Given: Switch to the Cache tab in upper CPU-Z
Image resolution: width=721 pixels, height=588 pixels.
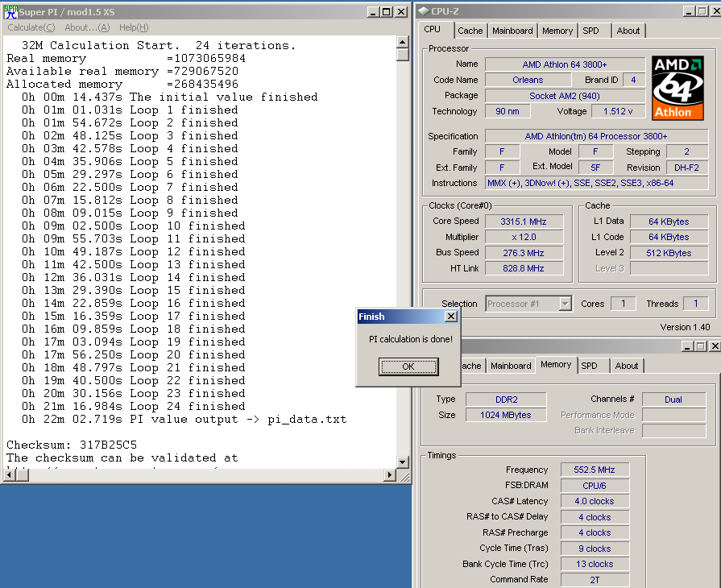Looking at the screenshot, I should tap(470, 31).
